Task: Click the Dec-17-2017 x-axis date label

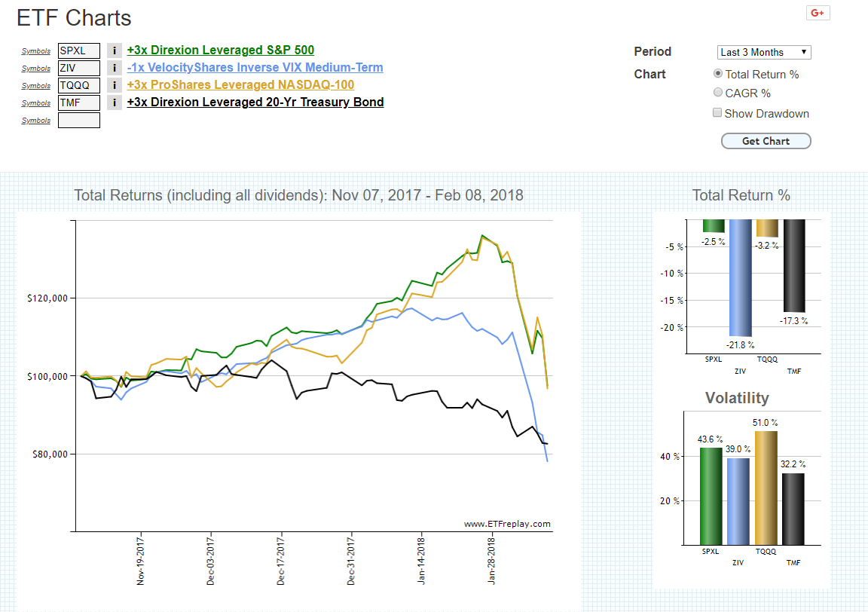Action: [280, 561]
